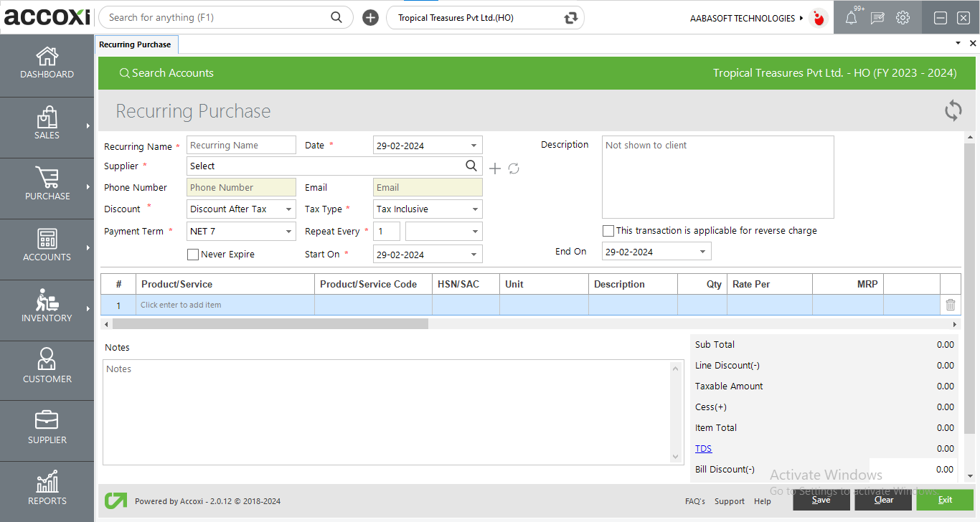Switch to the Recurring Purchase tab

(x=136, y=44)
